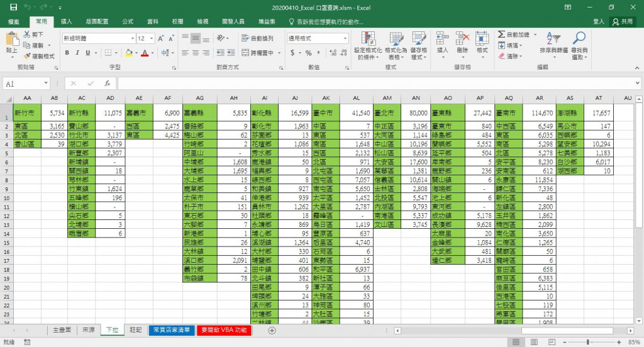The height and width of the screenshot is (347, 644).
Task: Toggle center horizontal alignment
Action: [x=196, y=53]
